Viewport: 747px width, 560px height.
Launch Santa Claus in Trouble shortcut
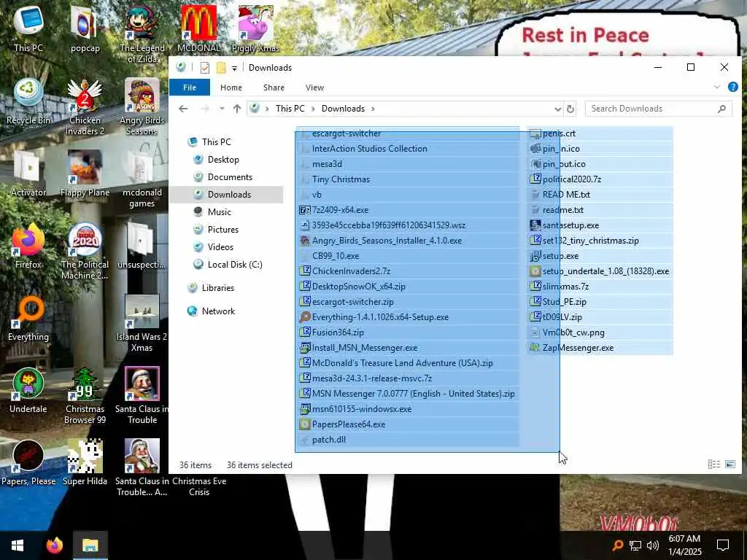(x=142, y=396)
